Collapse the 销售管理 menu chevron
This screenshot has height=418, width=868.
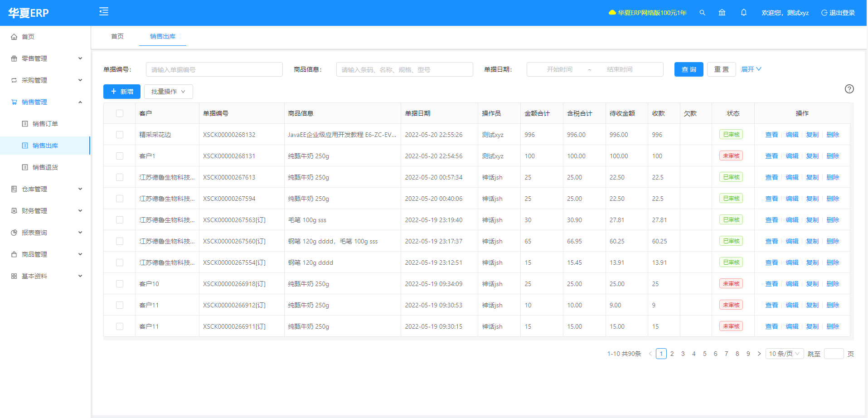80,102
